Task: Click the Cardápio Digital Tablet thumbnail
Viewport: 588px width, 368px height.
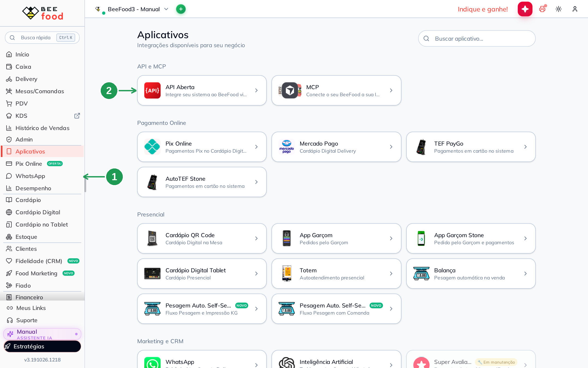Action: click(152, 273)
